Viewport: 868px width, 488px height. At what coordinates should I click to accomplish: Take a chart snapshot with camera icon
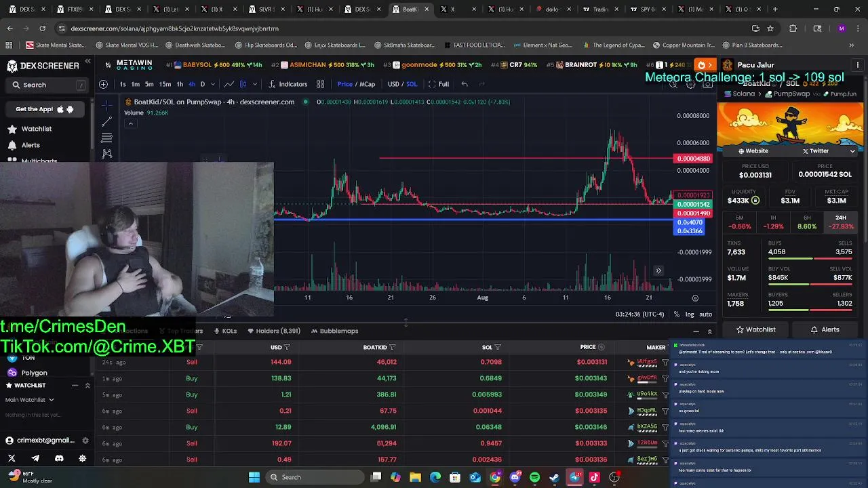coord(708,84)
